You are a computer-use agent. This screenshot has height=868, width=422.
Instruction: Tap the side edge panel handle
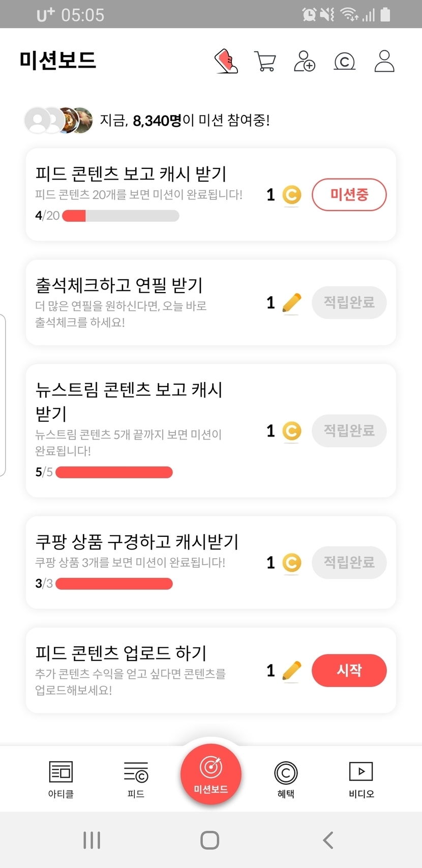[x=3, y=395]
